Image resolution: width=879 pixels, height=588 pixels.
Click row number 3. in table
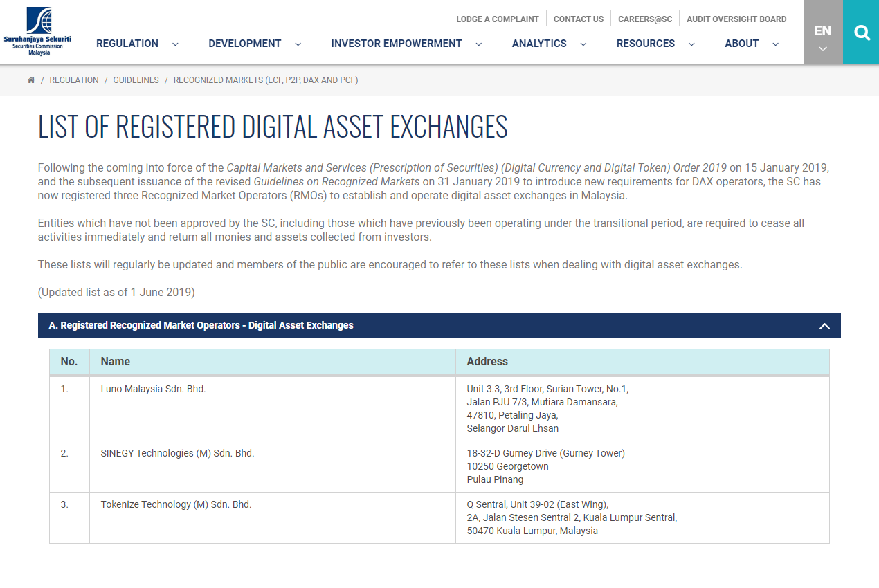pos(64,504)
